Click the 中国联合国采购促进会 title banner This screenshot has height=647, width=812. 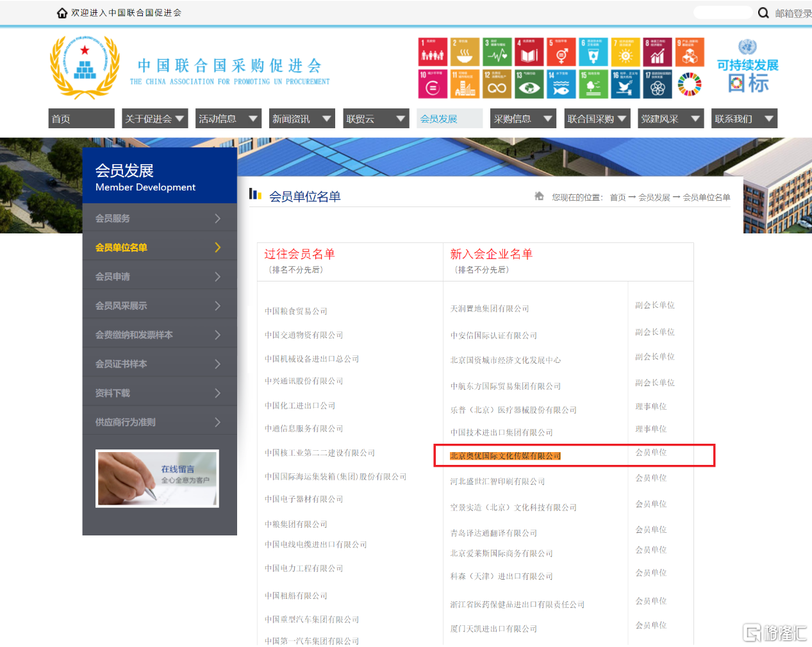[229, 71]
